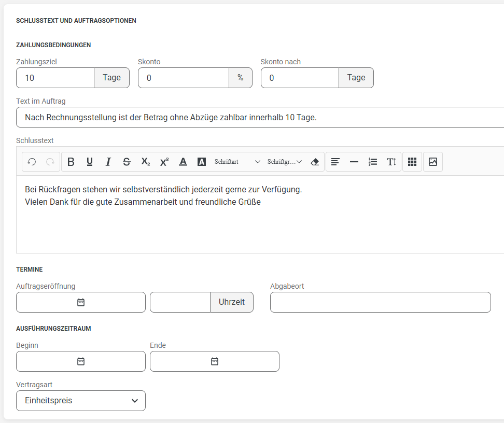This screenshot has height=423, width=504.
Task: Insert a table via grid icon
Action: click(412, 162)
